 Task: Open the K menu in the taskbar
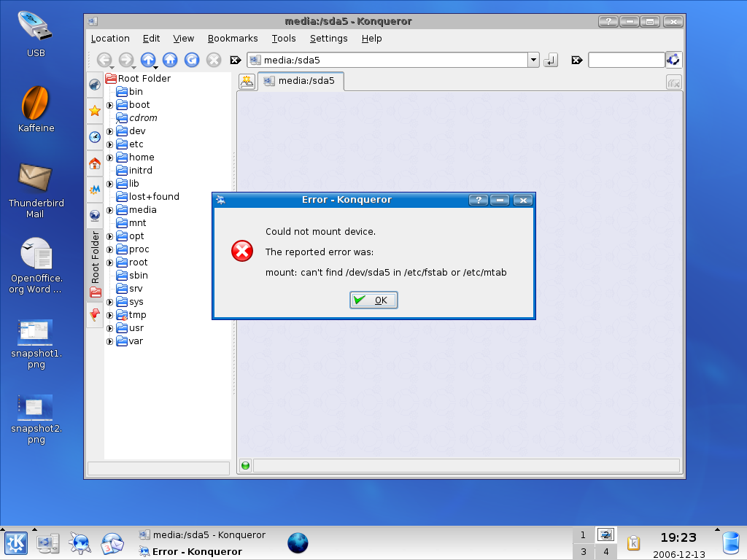click(x=16, y=543)
